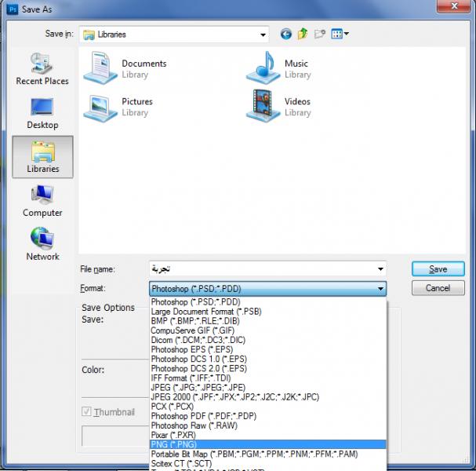This screenshot has width=476, height=471.
Task: Open the Pictures library
Action: coord(118,107)
